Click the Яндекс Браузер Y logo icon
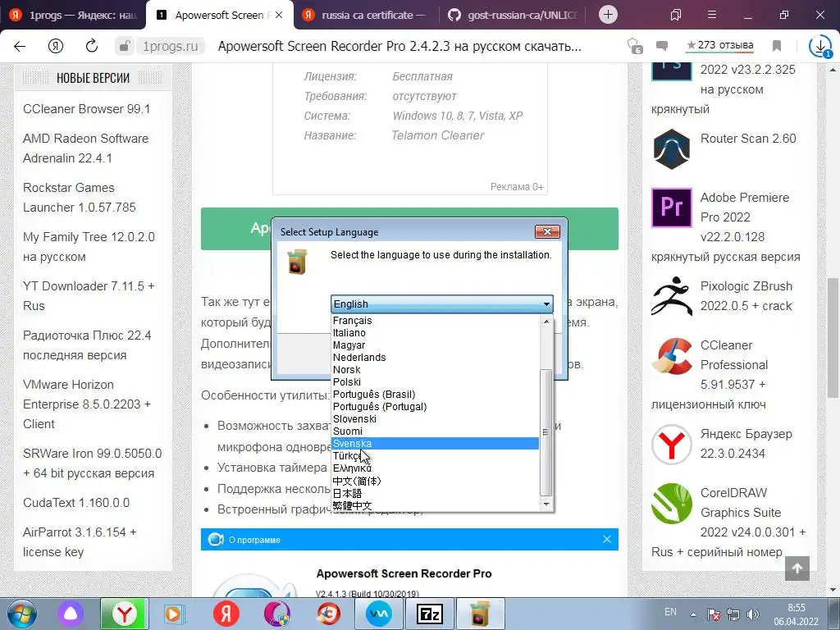The width and height of the screenshot is (840, 630). [671, 444]
